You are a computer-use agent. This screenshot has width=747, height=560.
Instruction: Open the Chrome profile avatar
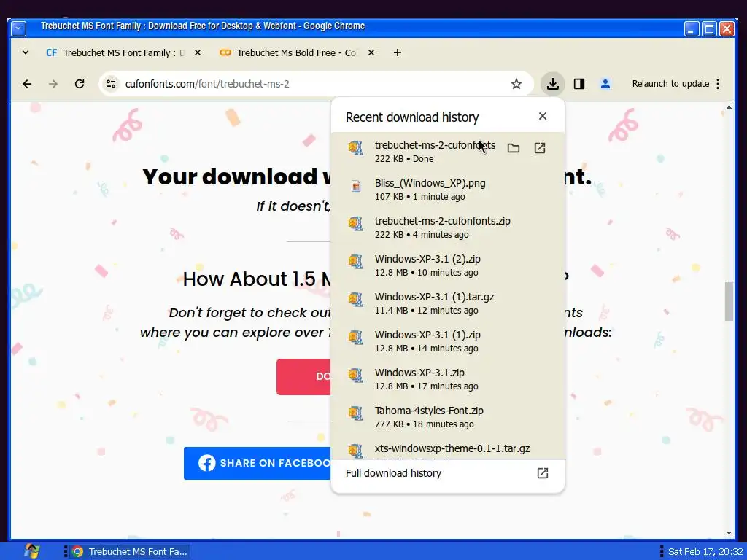(x=605, y=84)
